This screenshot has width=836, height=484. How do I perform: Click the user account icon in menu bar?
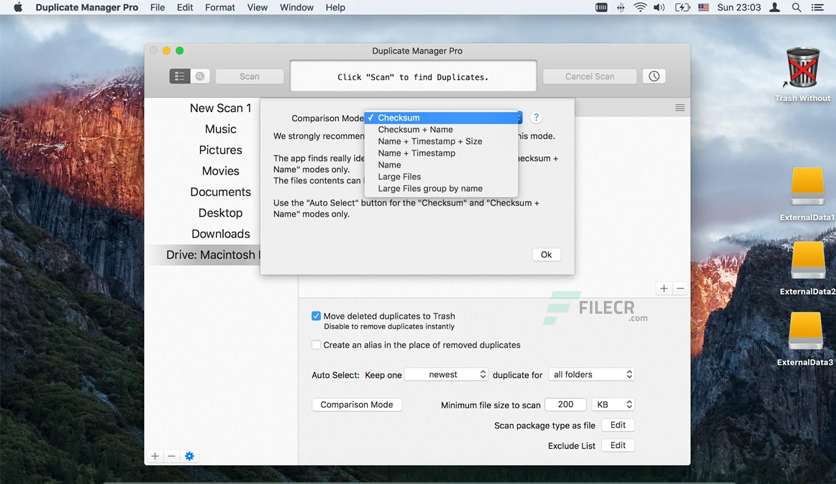pos(775,7)
